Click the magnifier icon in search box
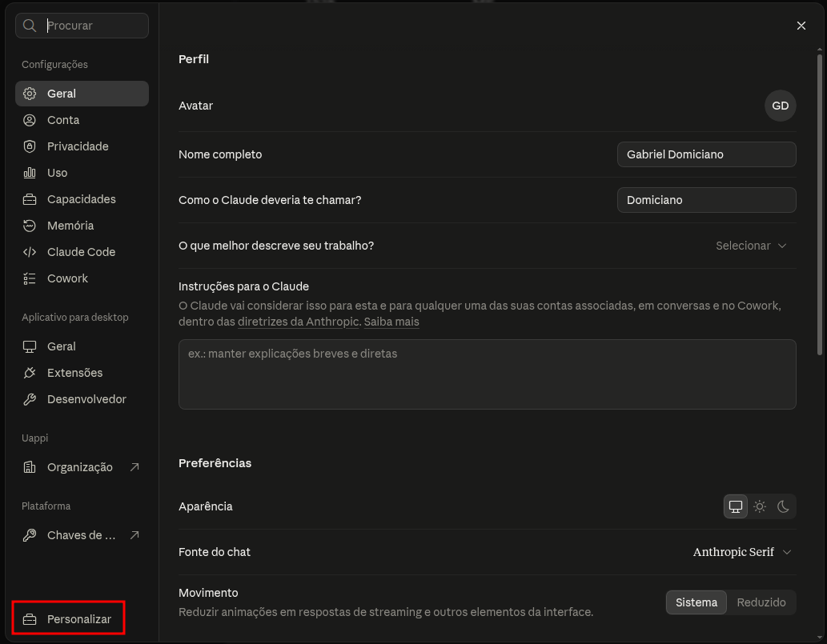 pyautogui.click(x=30, y=26)
